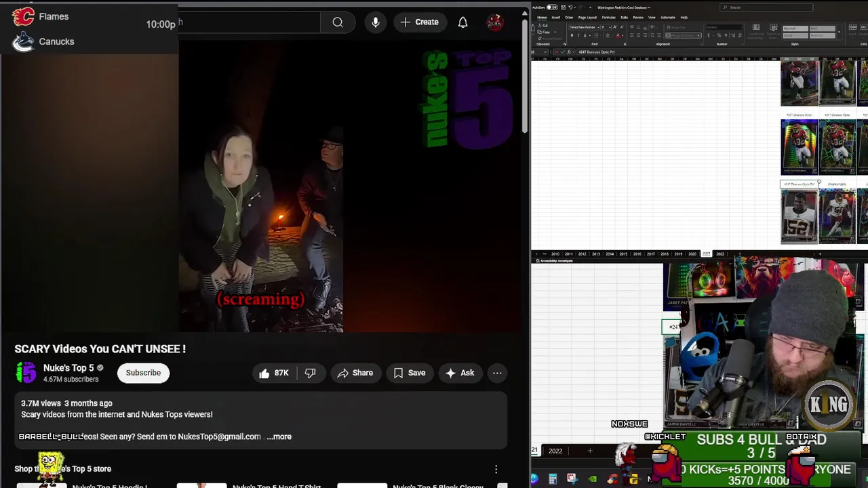Open the Excel Page Layout tab
Image resolution: width=868 pixels, height=488 pixels.
(587, 18)
